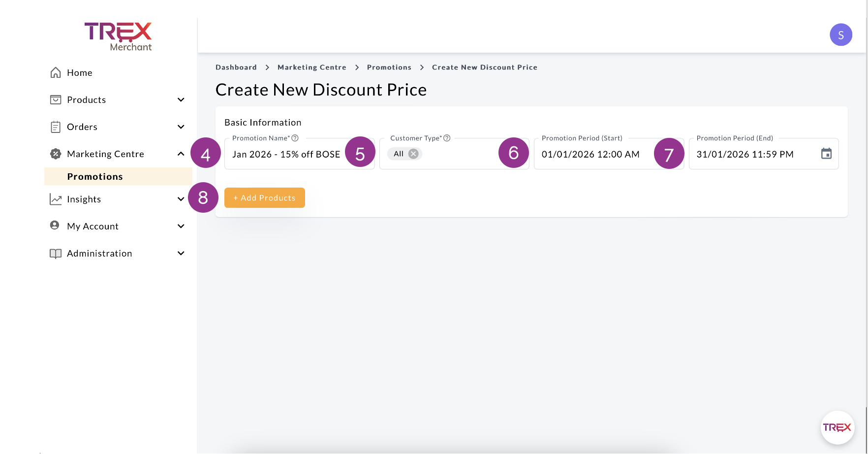
Task: Open the calendar picker for Promotion End
Action: pyautogui.click(x=826, y=154)
